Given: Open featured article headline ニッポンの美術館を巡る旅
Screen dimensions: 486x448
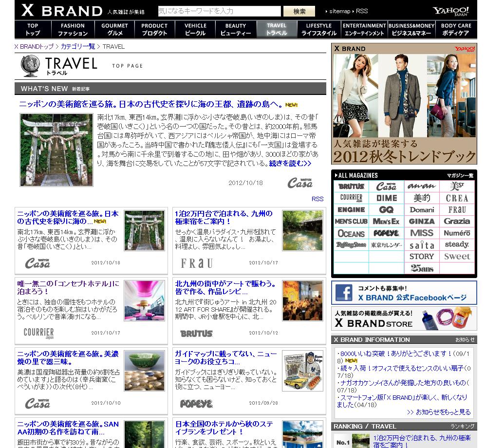Looking at the screenshot, I should (151, 104).
